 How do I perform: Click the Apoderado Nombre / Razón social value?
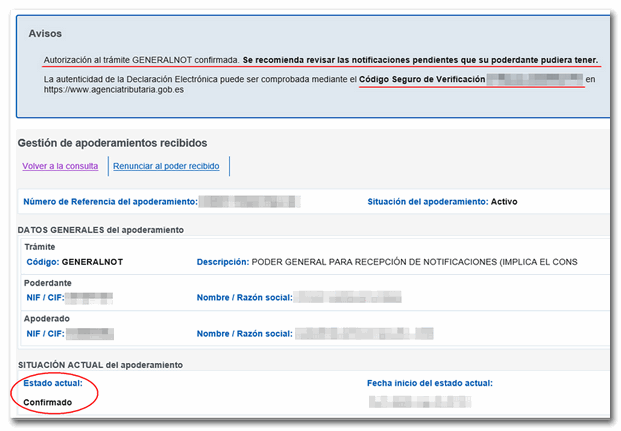(x=364, y=333)
